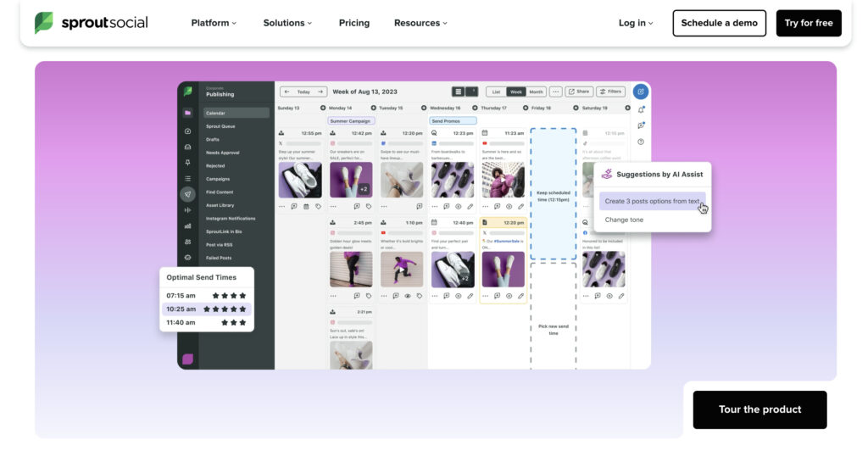Viewport: 868px width, 451px height.
Task: Open the people icon in the app rail
Action: click(187, 242)
